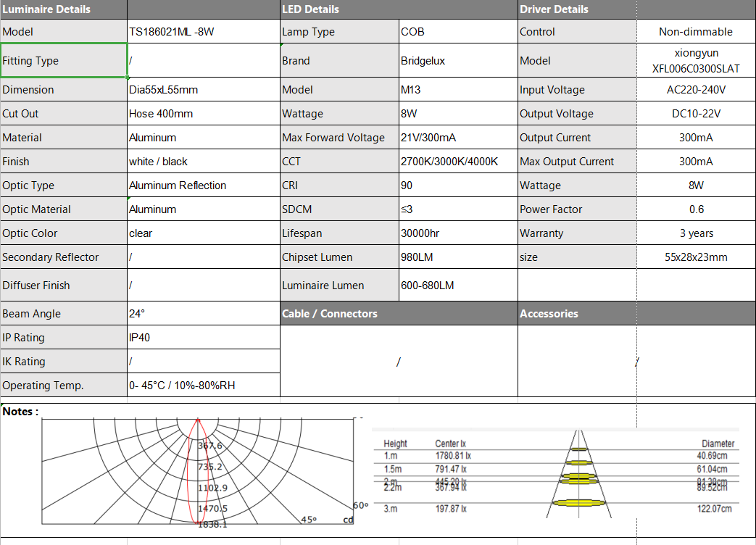Image resolution: width=756 pixels, height=545 pixels.
Task: Select the 'xiongyun XFL006C0300SLAT' driver model cell
Action: click(696, 61)
